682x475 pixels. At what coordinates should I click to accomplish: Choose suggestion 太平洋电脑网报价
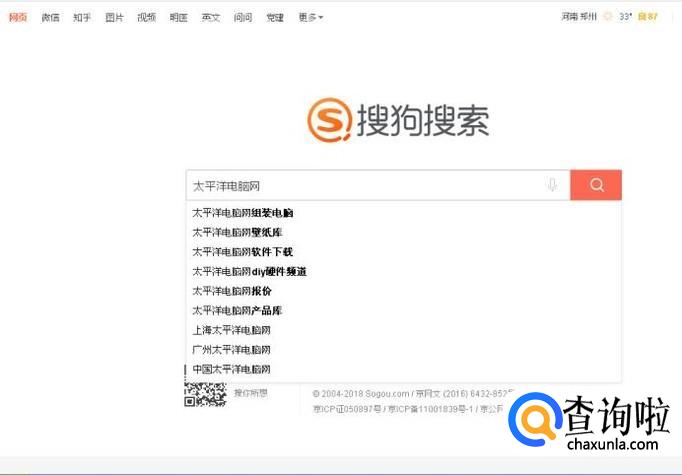click(403, 291)
